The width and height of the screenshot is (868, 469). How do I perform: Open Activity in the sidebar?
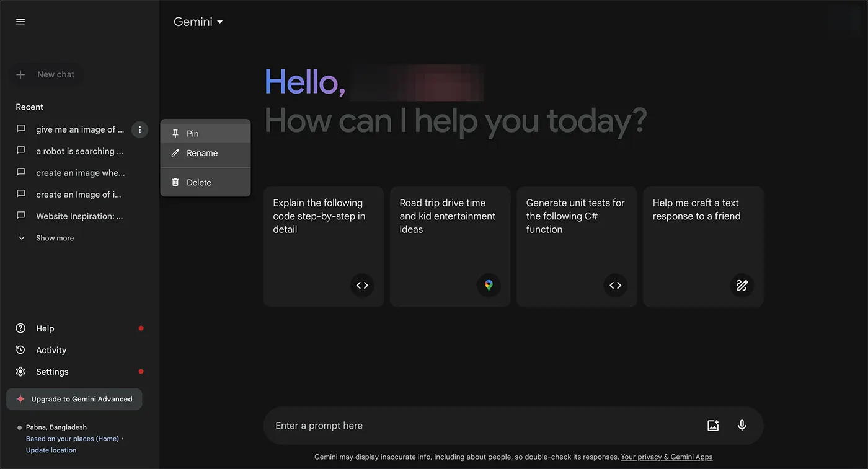tap(79, 350)
